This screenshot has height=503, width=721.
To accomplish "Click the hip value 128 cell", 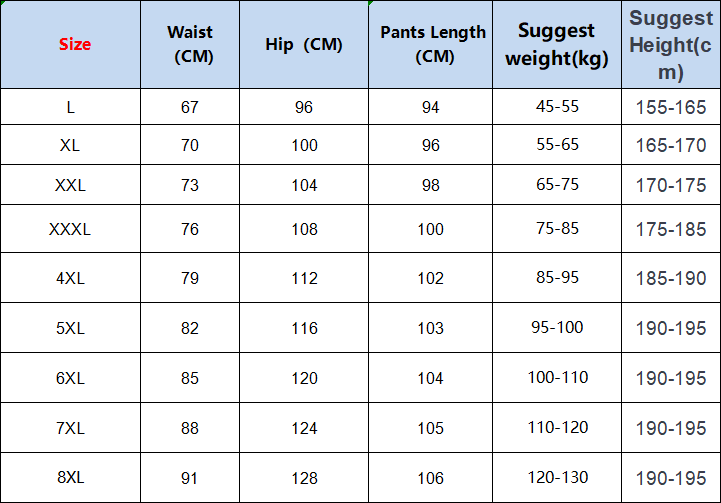I will [303, 478].
